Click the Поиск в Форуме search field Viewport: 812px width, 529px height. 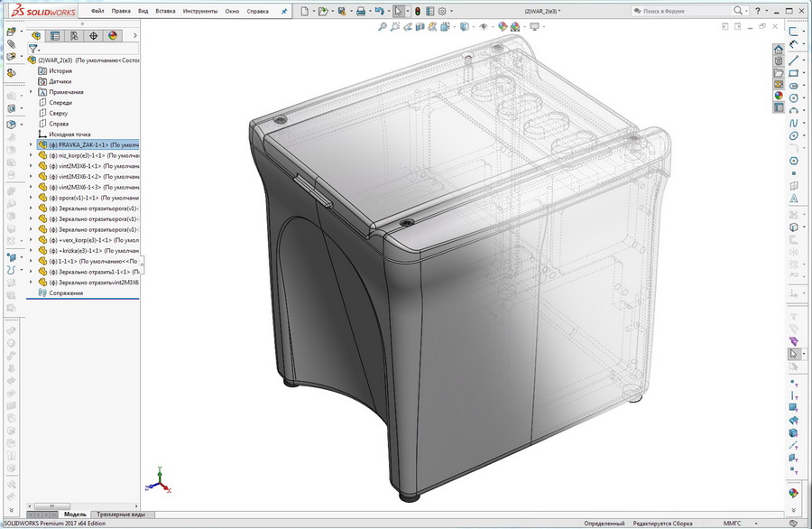683,11
